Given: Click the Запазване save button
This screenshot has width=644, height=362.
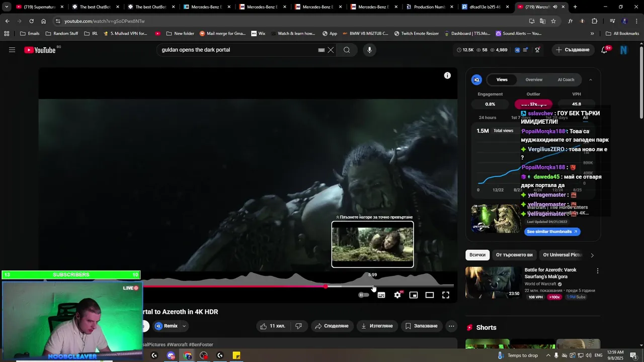Looking at the screenshot, I should tap(422, 326).
